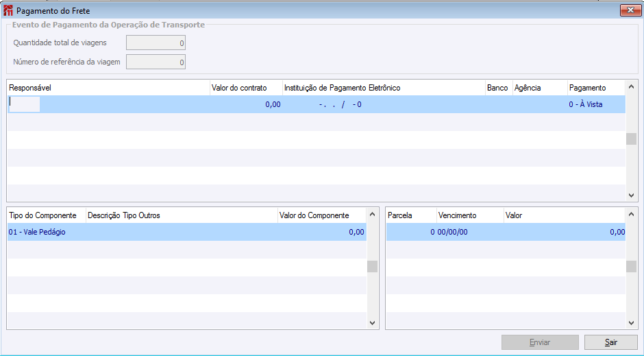Click the Pagamento column header
The width and height of the screenshot is (644, 356).
click(596, 88)
